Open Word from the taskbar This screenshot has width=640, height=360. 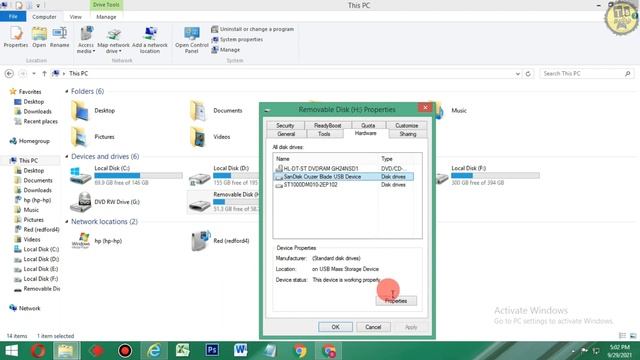tap(240, 351)
